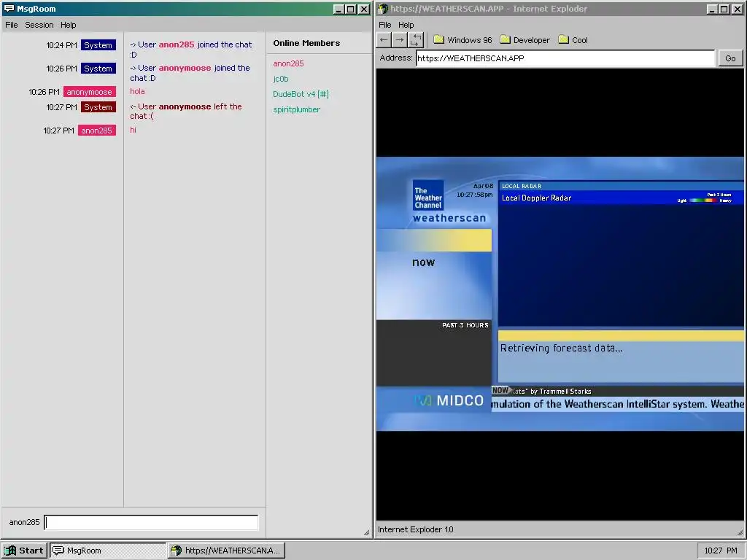The height and width of the screenshot is (560, 747).
Task: Click the MsgRoom window resize grip
Action: pos(366,532)
